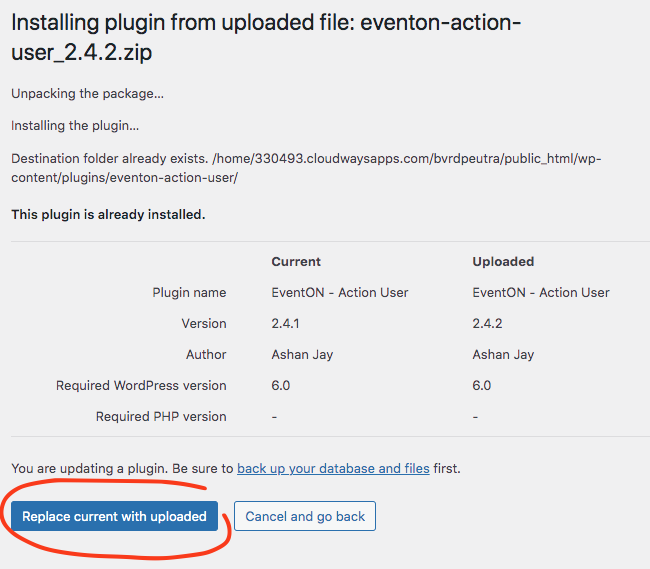Screen dimensions: 650x569
Task: Select the 'Unpacking the package…' status line
Action: 87,94
